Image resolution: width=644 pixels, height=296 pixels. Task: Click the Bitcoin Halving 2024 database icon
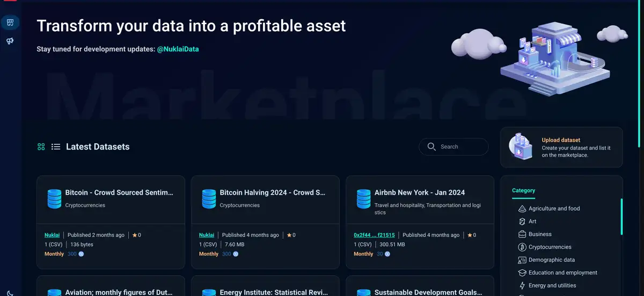point(209,199)
